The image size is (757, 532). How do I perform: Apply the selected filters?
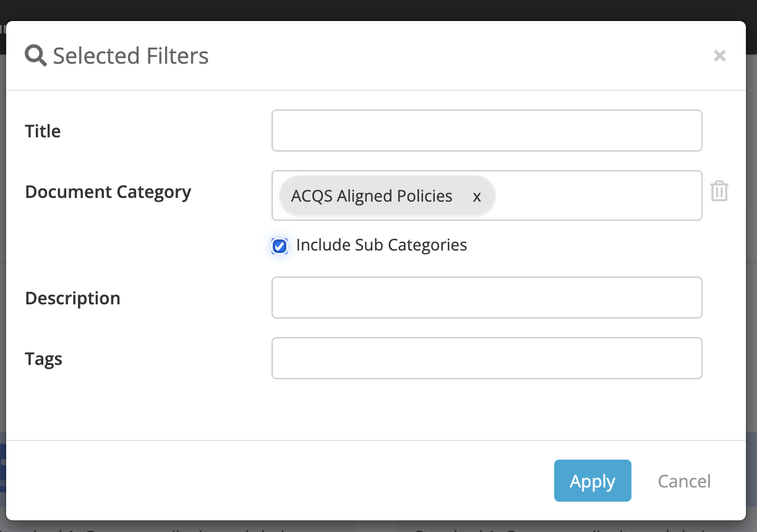(592, 481)
